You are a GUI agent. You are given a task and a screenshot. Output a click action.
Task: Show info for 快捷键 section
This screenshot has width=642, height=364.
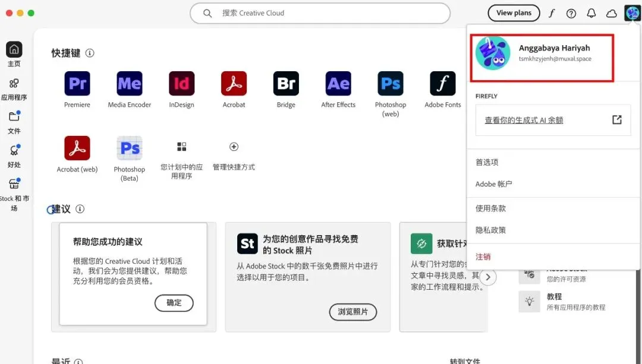90,53
